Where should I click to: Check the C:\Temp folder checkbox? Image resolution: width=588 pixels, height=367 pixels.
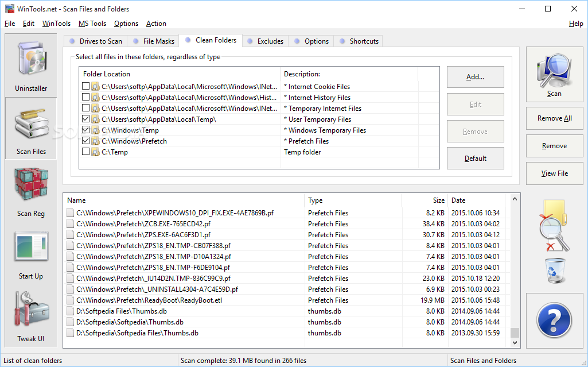(85, 152)
